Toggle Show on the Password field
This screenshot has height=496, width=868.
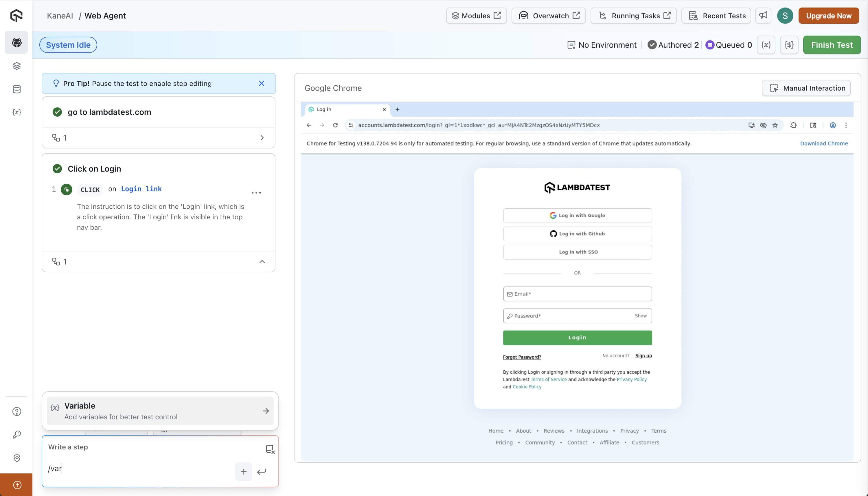point(640,316)
